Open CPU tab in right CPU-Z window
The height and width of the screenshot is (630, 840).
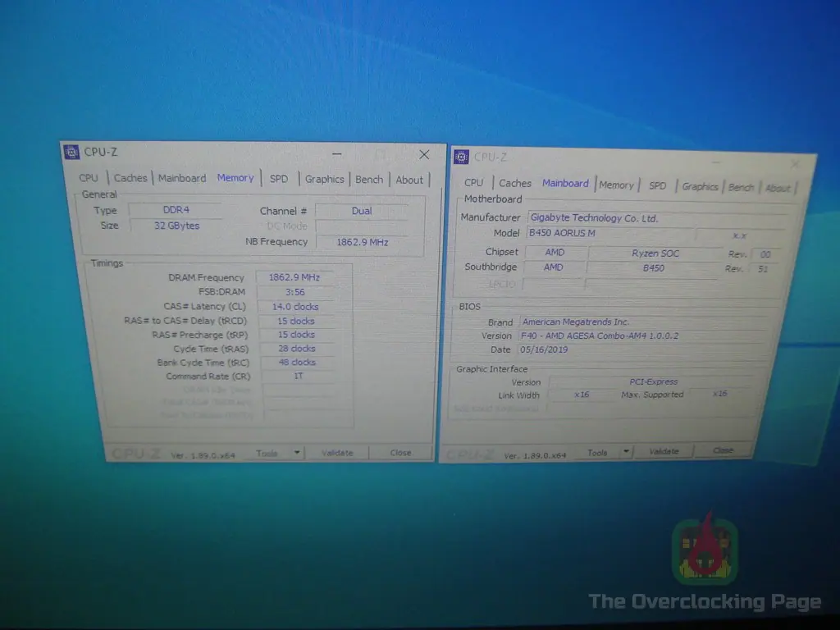[473, 183]
